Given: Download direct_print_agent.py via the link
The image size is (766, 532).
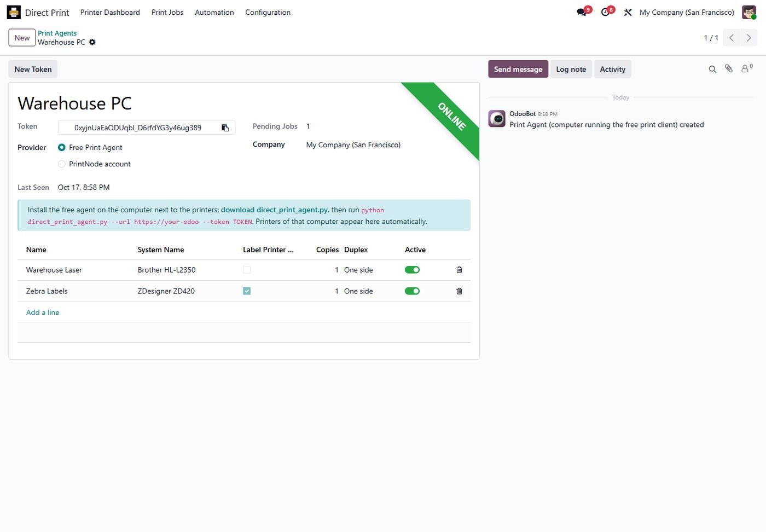Looking at the screenshot, I should click(x=274, y=210).
